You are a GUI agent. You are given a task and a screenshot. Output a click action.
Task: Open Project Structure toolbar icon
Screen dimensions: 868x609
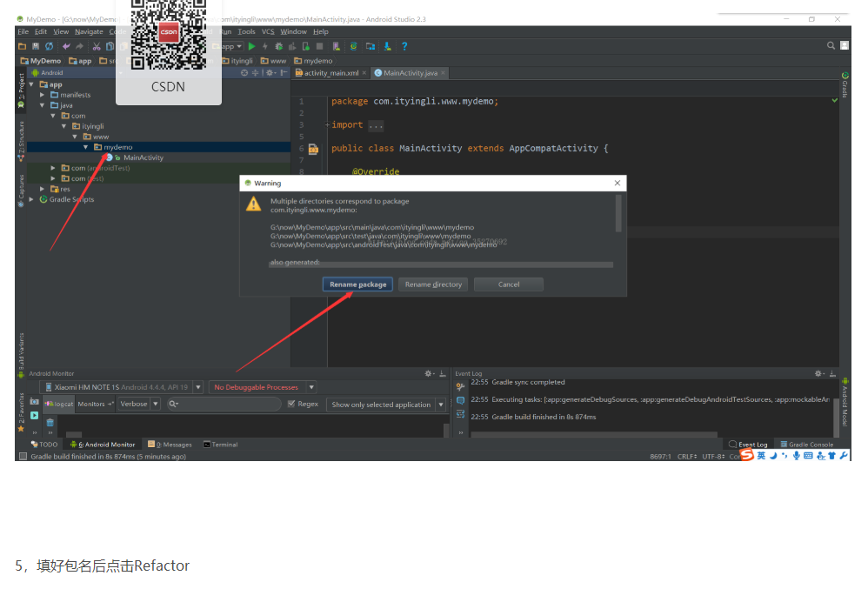click(x=371, y=46)
